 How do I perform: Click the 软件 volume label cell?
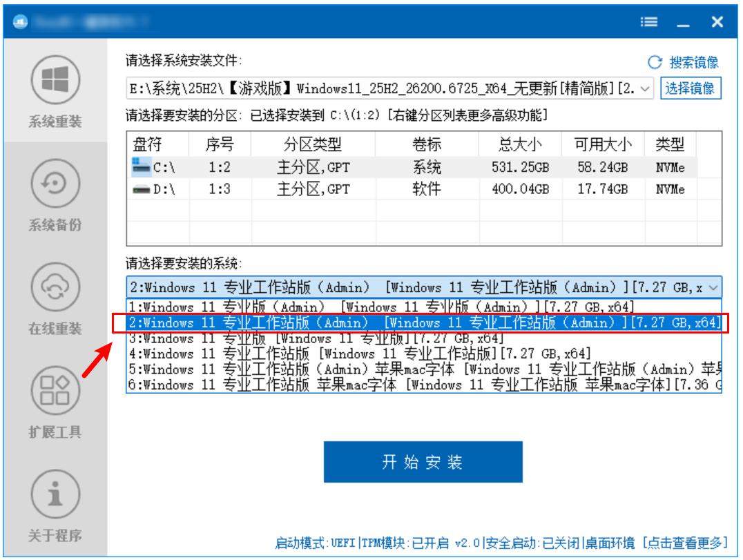427,189
